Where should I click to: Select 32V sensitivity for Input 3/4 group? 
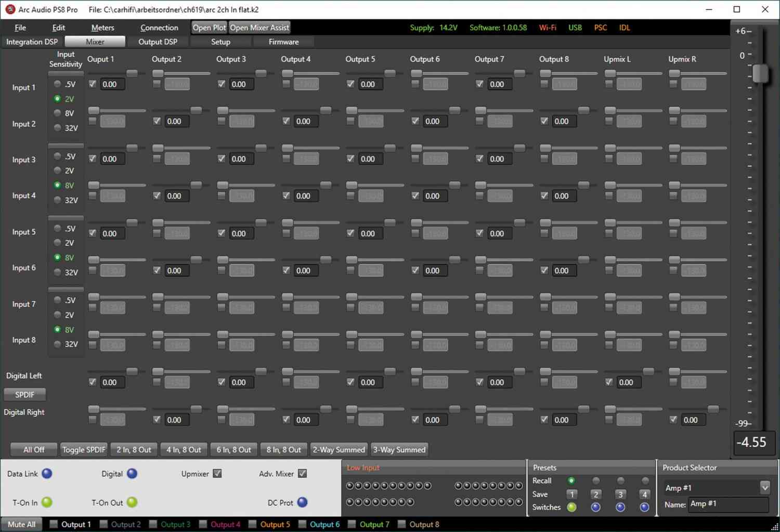point(58,200)
